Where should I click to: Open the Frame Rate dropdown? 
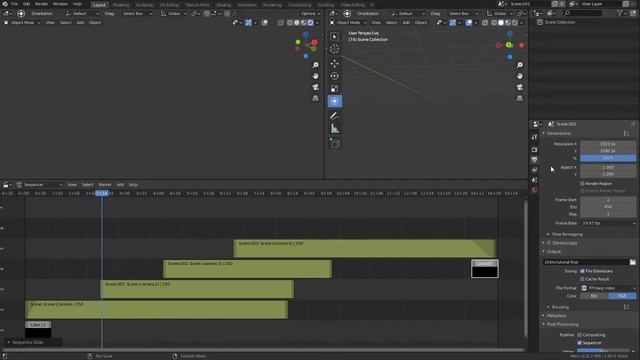tap(608, 223)
